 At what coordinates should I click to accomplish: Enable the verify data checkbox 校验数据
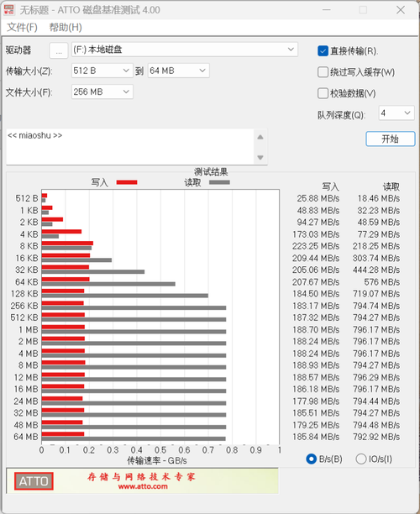(x=323, y=93)
